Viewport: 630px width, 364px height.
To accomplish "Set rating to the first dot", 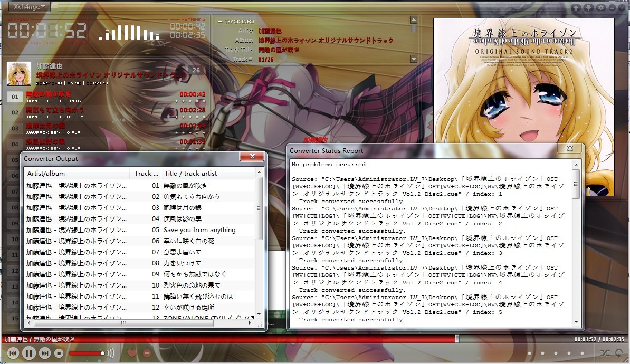I will pyautogui.click(x=530, y=353).
